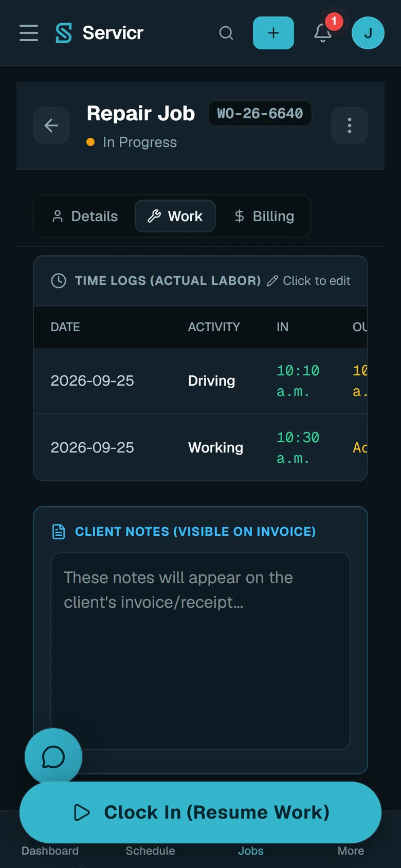401x868 pixels.
Task: Open the Jobs bottom navigation item
Action: (x=251, y=851)
